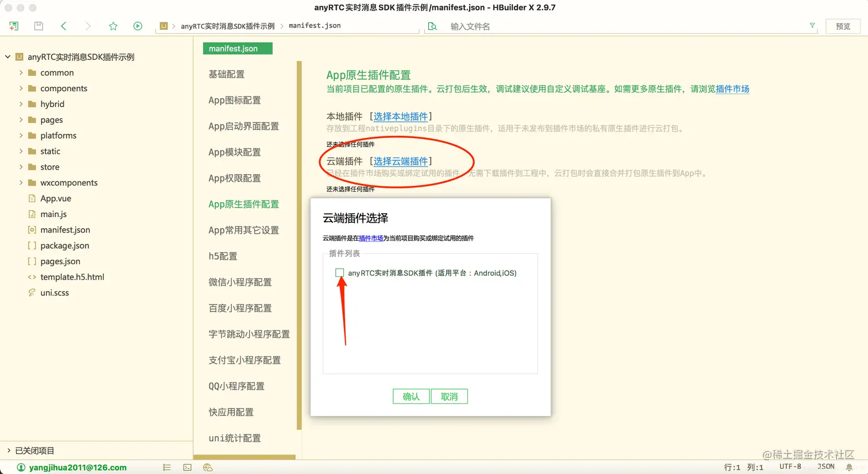Open the terminal icon in status bar
Viewport: 868px width, 474px height.
(x=187, y=468)
